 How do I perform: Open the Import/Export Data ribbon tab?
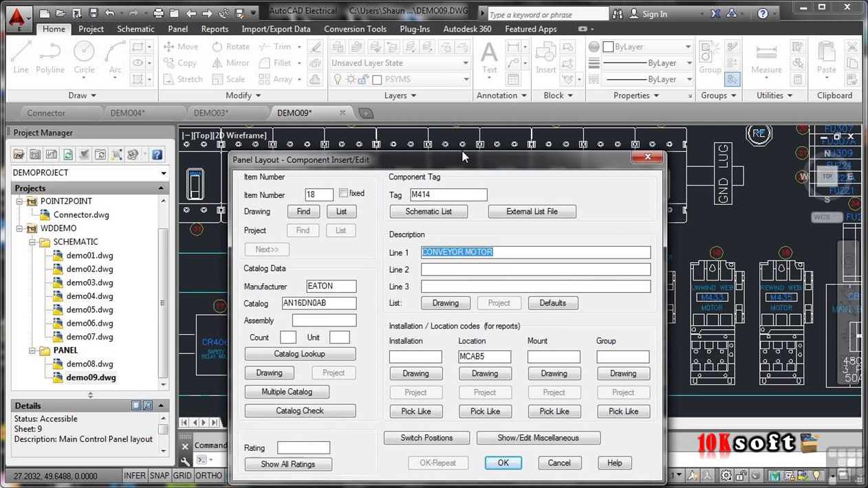[x=276, y=29]
